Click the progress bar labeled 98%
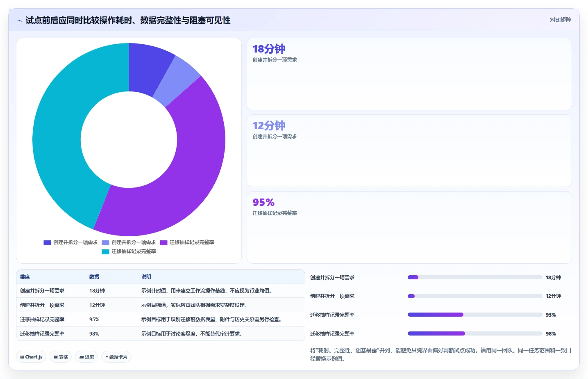This screenshot has height=379, width=588. pyautogui.click(x=475, y=333)
